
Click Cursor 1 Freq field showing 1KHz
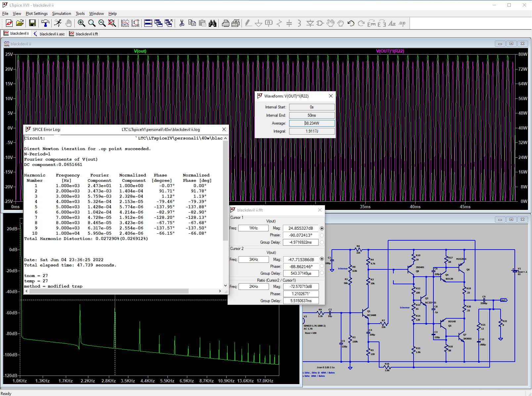pos(253,228)
